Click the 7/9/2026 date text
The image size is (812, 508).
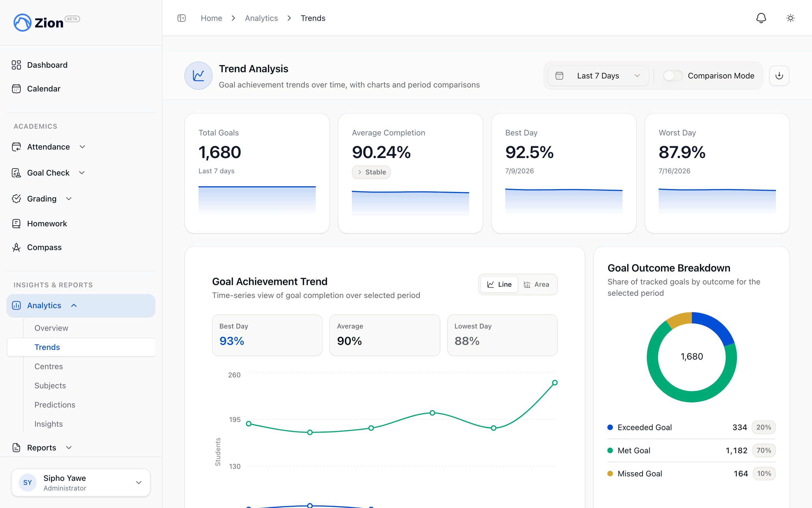(519, 171)
